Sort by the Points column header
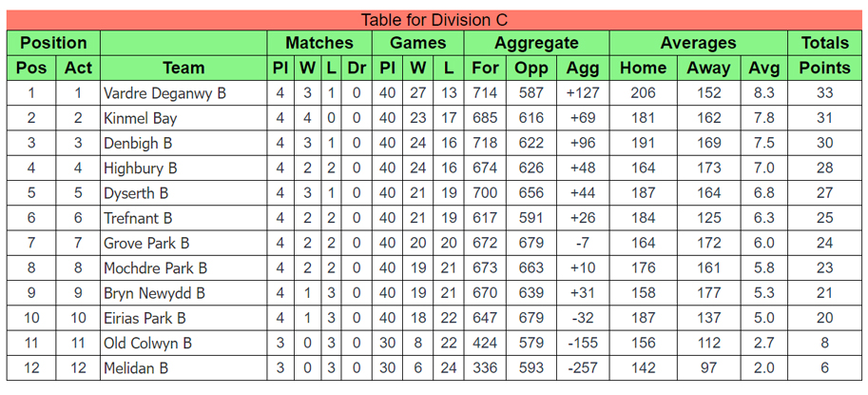The width and height of the screenshot is (868, 395). click(x=824, y=68)
